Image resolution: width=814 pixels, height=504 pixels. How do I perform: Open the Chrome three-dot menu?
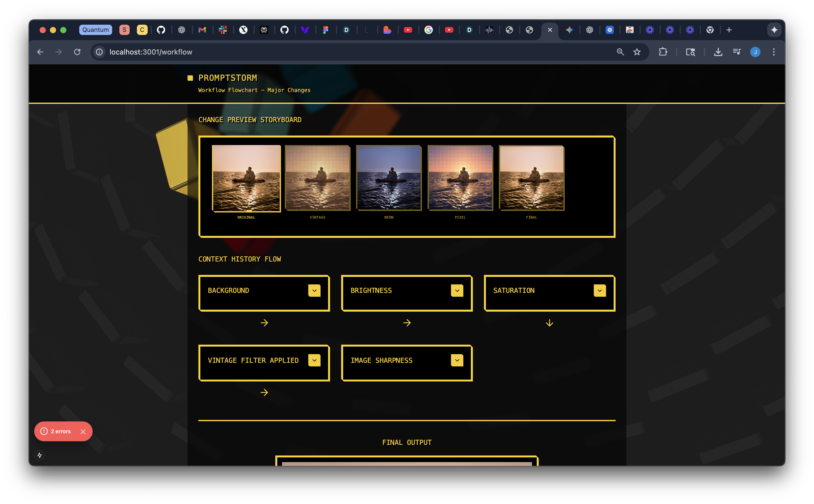pos(774,52)
